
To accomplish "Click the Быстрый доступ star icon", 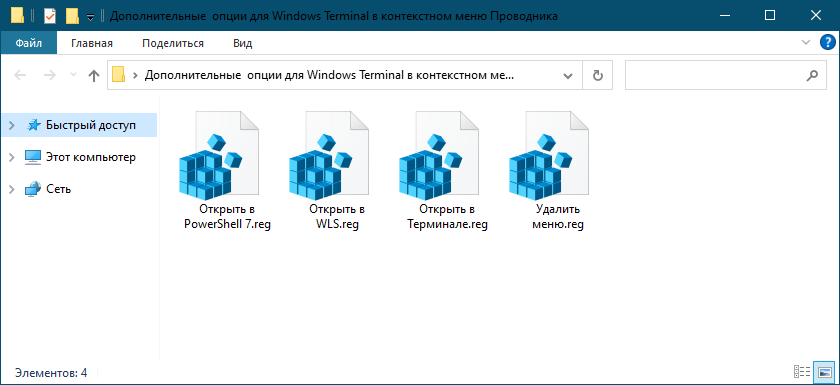I will (x=34, y=125).
